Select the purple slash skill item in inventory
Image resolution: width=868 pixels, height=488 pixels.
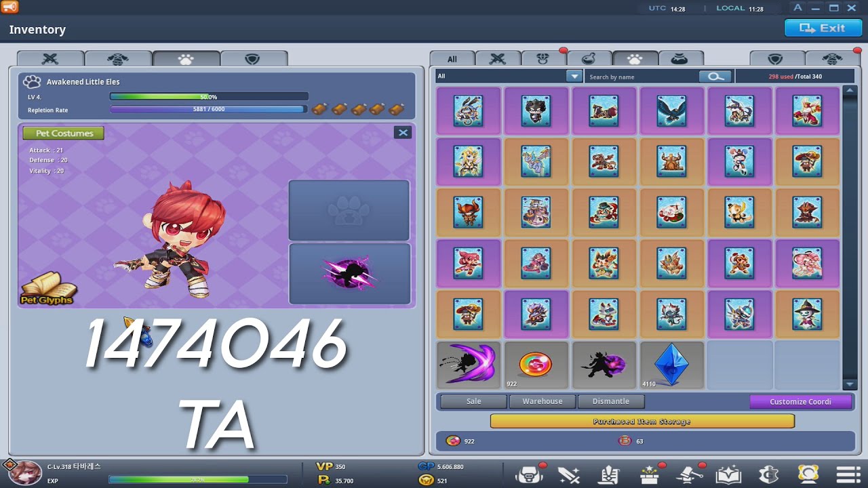pos(469,365)
